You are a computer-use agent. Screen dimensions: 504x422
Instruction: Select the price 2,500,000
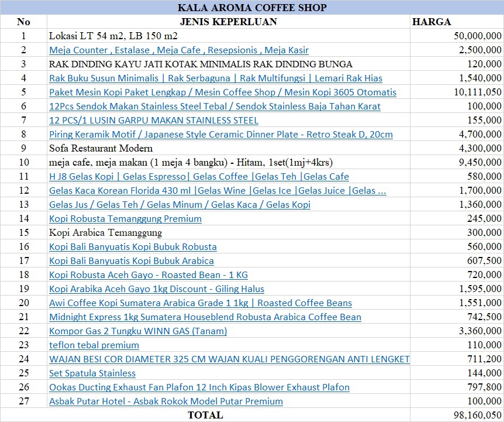(x=457, y=50)
